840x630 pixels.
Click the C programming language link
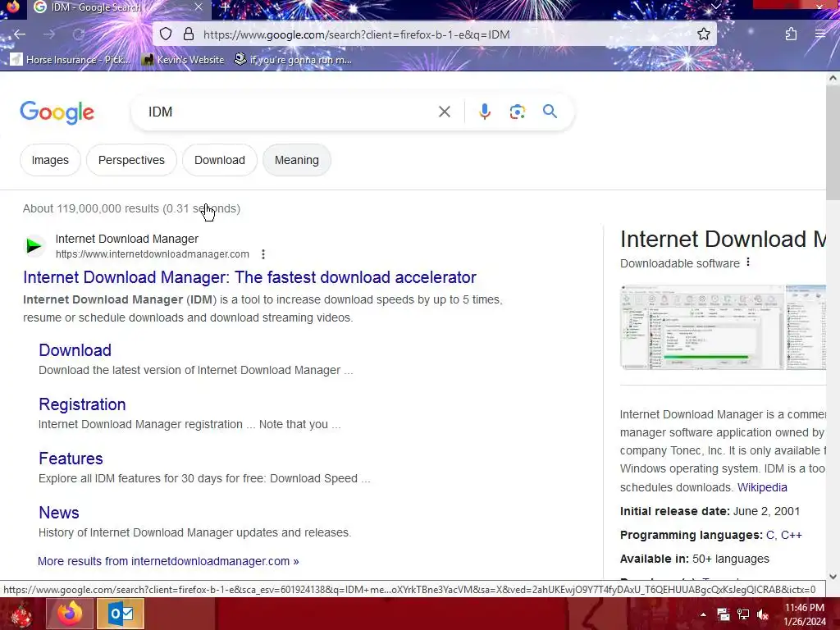[770, 535]
